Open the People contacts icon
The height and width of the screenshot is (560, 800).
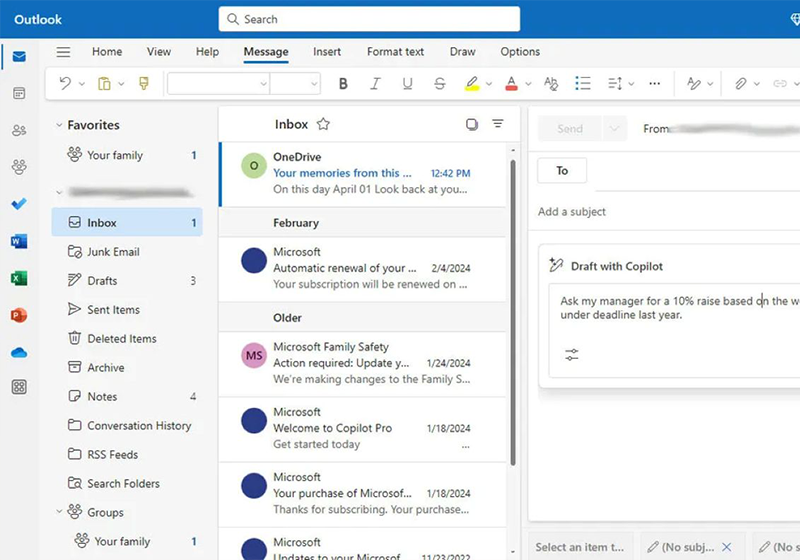(x=19, y=131)
